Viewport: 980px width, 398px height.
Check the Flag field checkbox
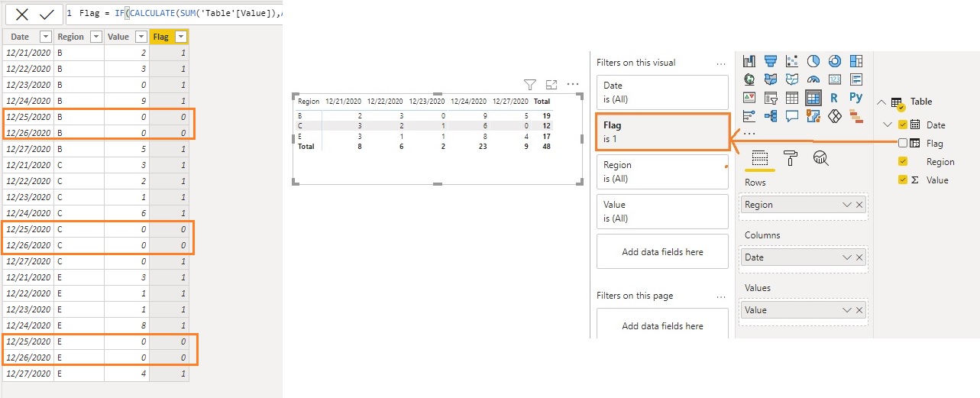point(903,144)
